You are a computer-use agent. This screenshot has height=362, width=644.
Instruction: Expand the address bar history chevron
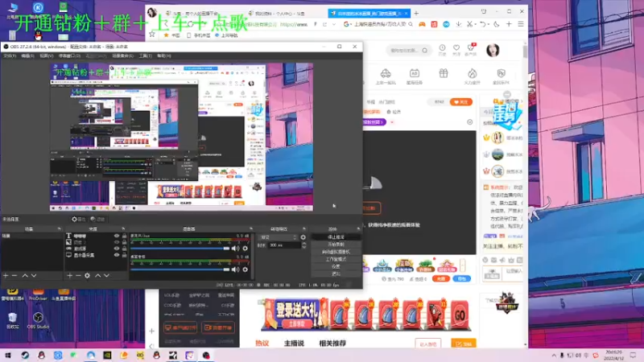click(x=334, y=24)
